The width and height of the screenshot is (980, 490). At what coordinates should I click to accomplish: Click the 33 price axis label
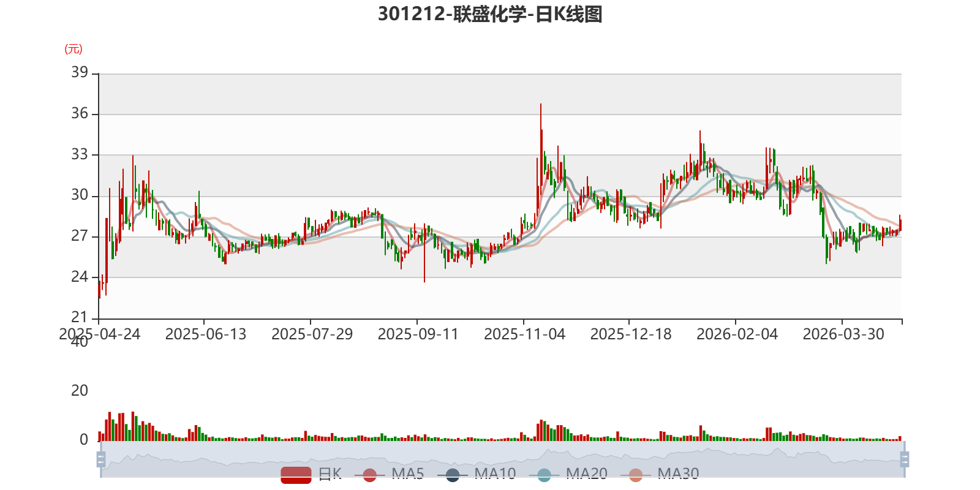(80, 154)
